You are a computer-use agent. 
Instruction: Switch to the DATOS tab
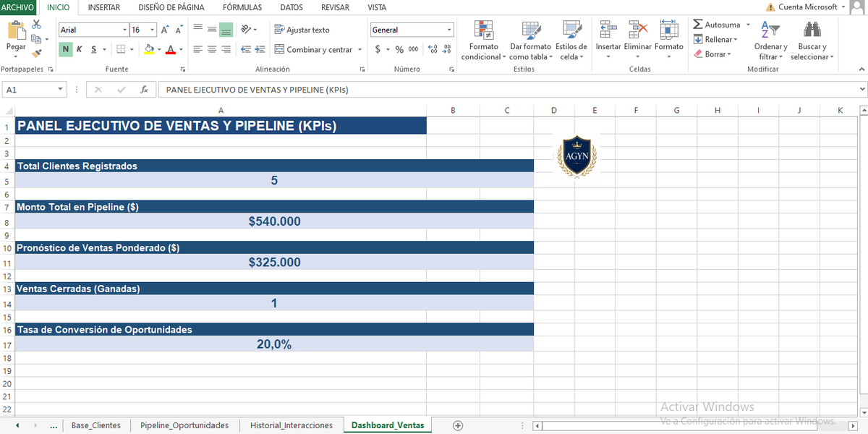(292, 7)
